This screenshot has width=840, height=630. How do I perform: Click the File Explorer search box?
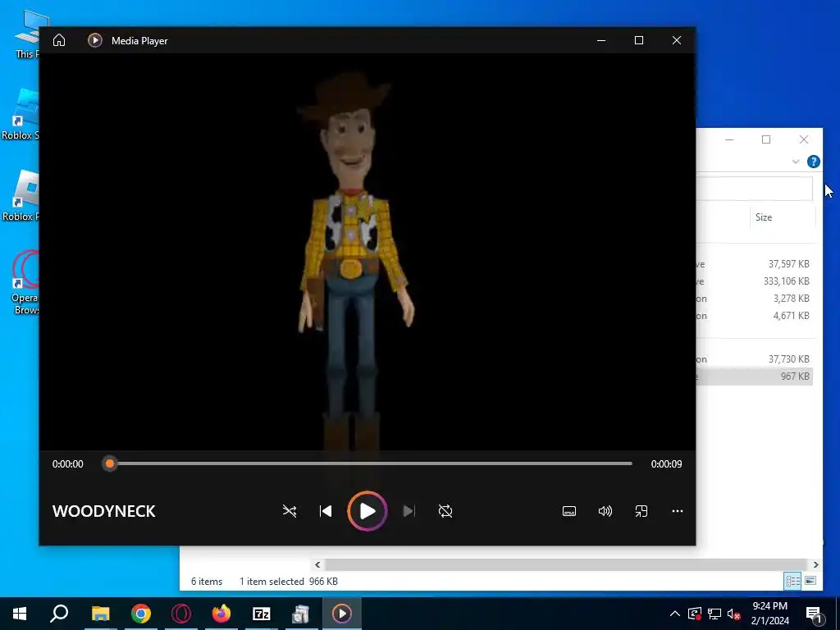[x=755, y=189]
